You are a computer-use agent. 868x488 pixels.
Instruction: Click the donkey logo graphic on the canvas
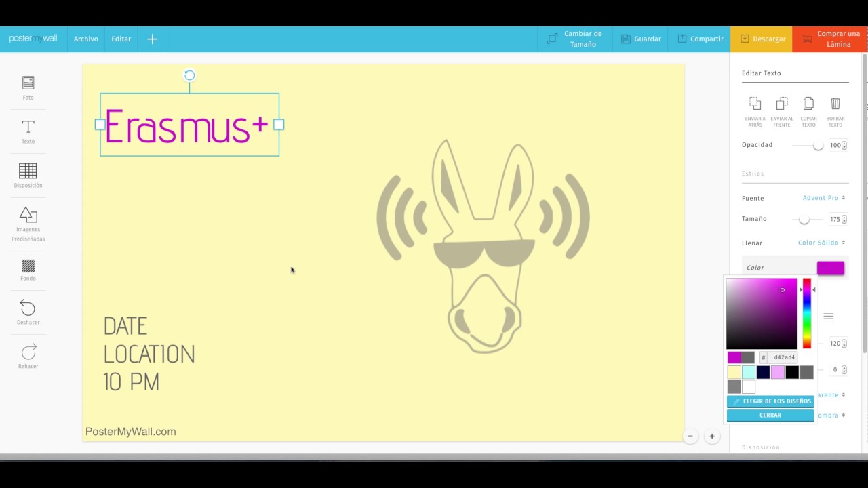483,246
